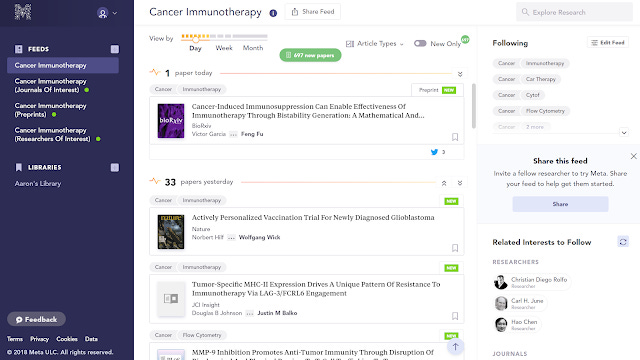Open Actively Personalized Vaccination Trial paper title
This screenshot has height=360, width=640.
point(313,218)
